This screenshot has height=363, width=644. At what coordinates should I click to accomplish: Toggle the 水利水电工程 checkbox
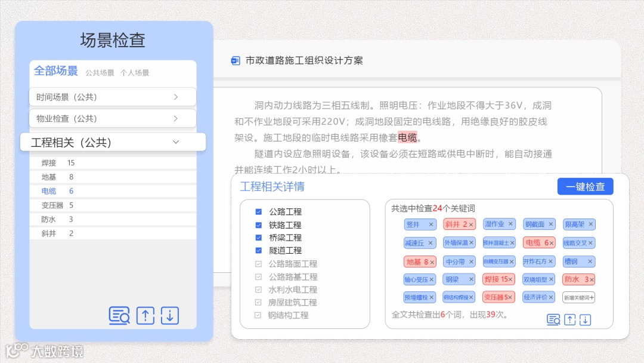258,290
